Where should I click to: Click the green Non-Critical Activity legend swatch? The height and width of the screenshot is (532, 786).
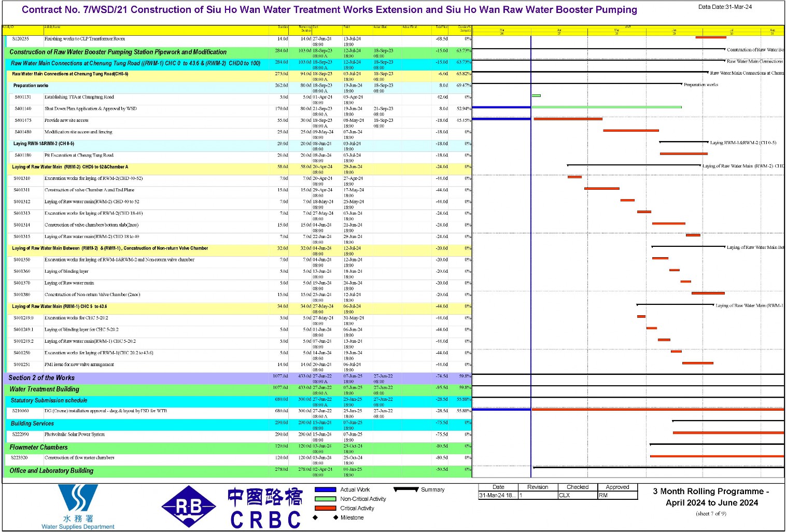[326, 499]
